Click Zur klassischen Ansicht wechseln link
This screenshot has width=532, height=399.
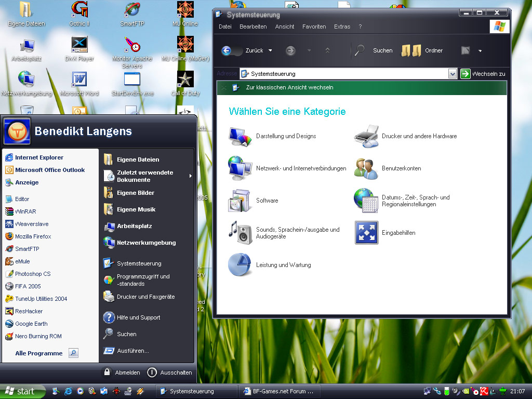(290, 87)
